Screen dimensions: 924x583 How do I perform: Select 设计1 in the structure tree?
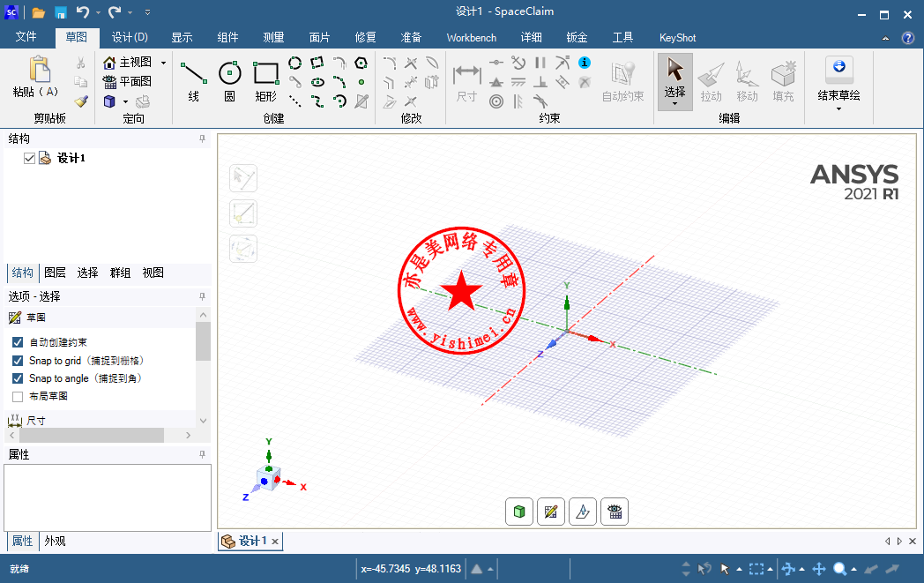pos(71,159)
